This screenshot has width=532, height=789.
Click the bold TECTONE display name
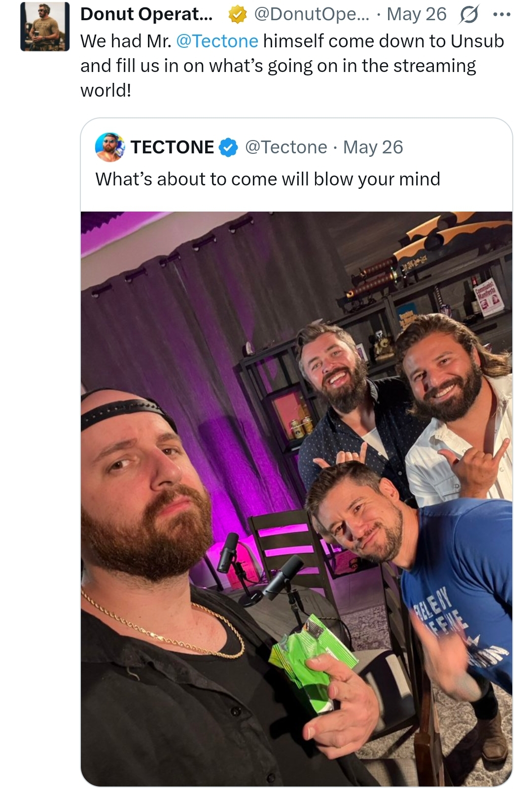tap(172, 147)
